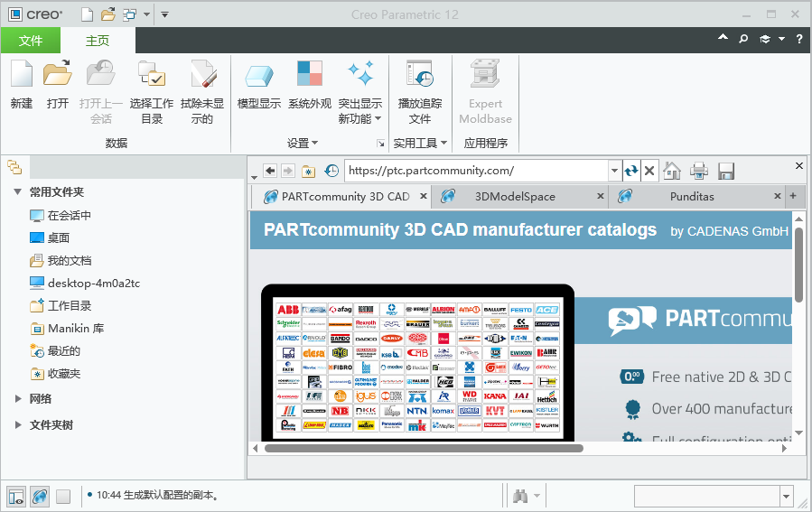This screenshot has height=512, width=812.
Task: Refresh the embedded browser page
Action: click(x=631, y=171)
